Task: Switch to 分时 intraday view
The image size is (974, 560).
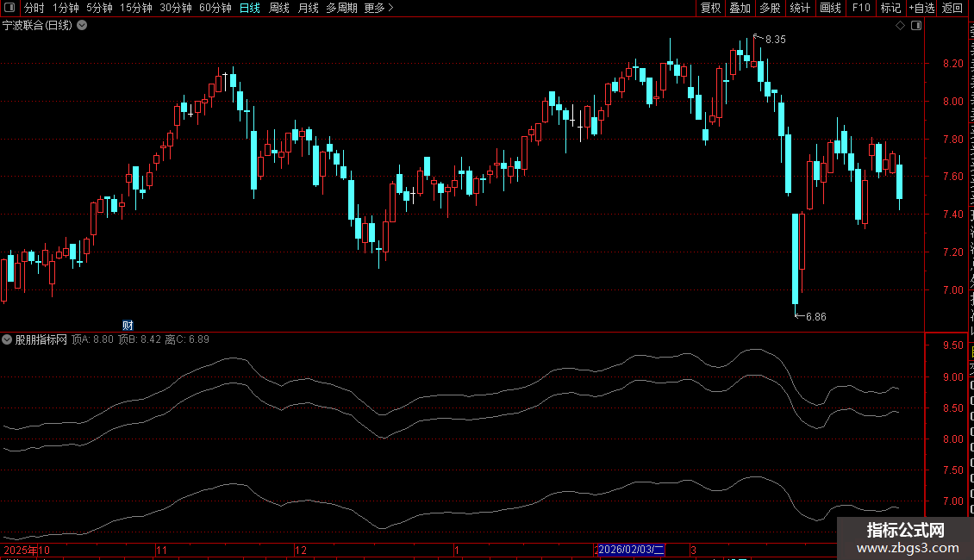Action: pyautogui.click(x=34, y=8)
